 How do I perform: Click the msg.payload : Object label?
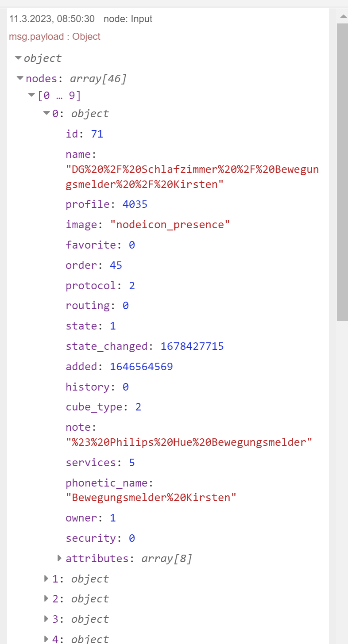(55, 37)
